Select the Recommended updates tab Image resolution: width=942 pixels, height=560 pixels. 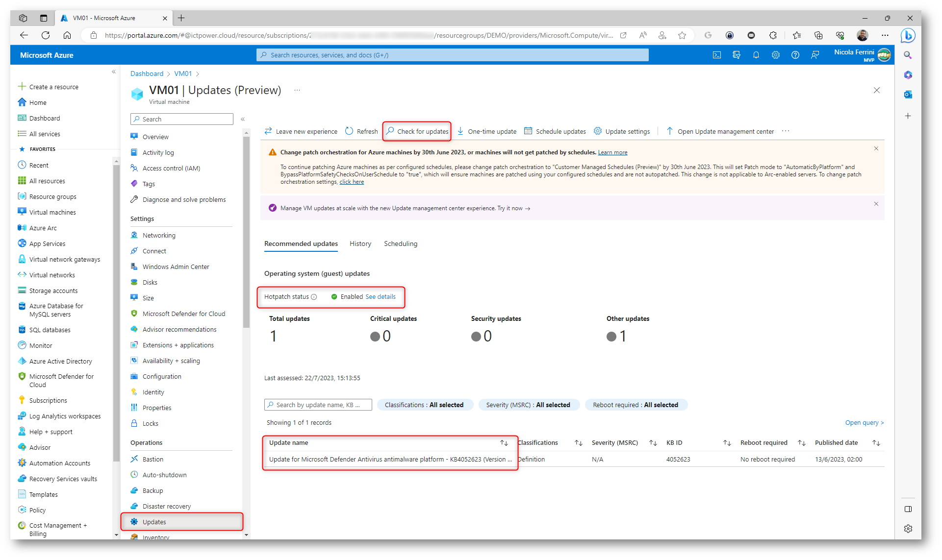click(x=301, y=244)
